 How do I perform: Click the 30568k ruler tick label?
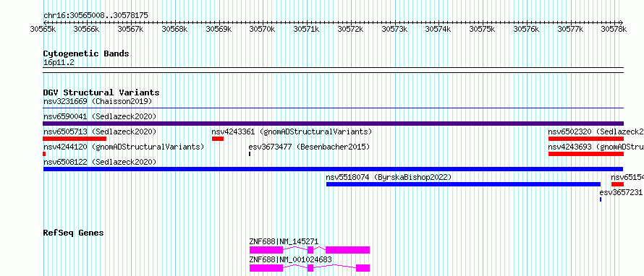pos(174,29)
